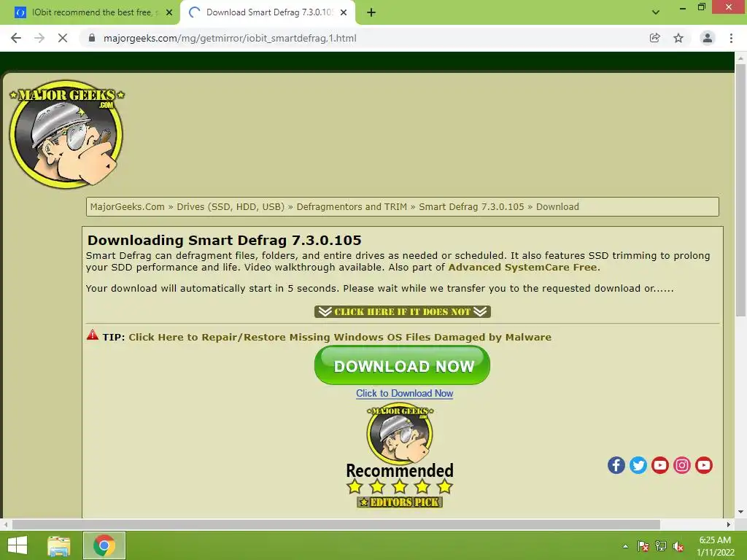The width and height of the screenshot is (747, 560).
Task: Close the IObit tab
Action: (x=169, y=12)
